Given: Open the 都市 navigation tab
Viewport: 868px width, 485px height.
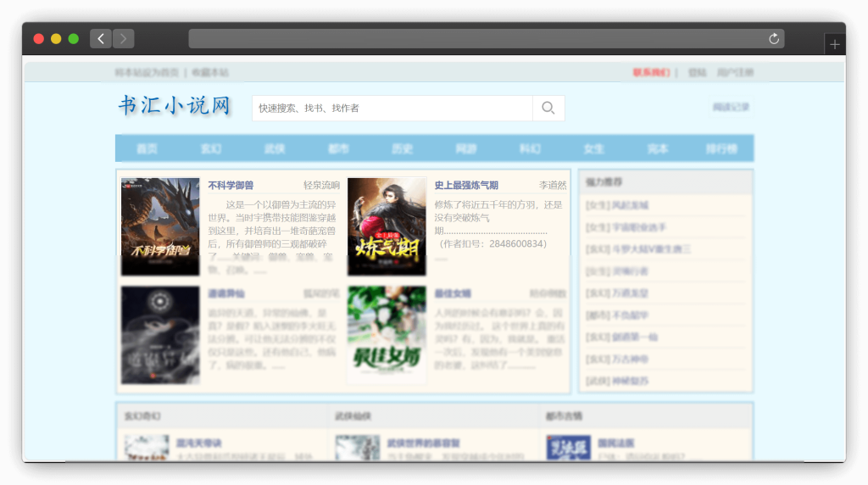Looking at the screenshot, I should [338, 149].
